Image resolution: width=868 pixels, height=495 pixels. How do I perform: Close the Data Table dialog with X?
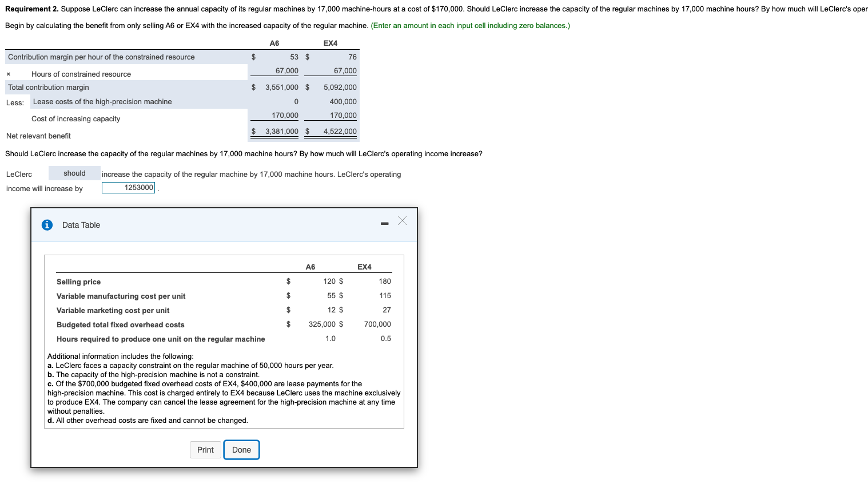coord(403,221)
